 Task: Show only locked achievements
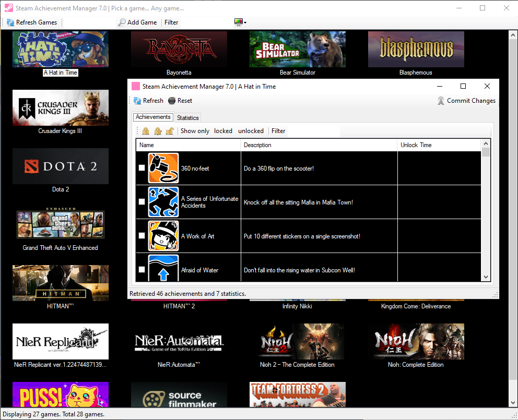[x=223, y=131]
